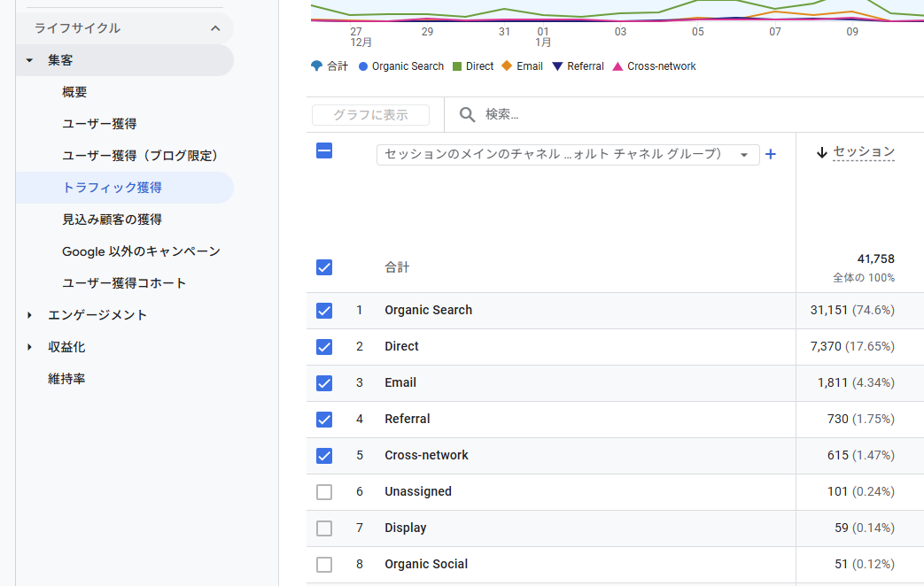Click the select-all checkbox in the table header
The image size is (924, 586).
pyautogui.click(x=324, y=150)
